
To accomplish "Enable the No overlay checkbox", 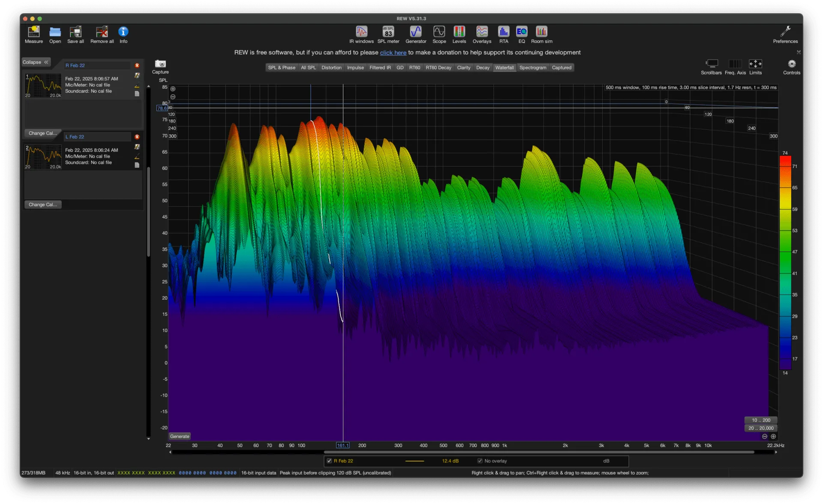I will (480, 461).
